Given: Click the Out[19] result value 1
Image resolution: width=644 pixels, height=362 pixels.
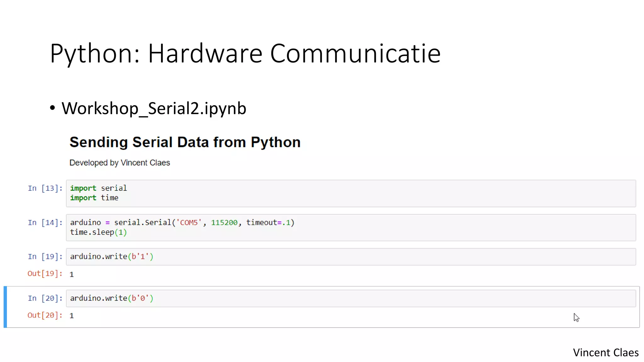Looking at the screenshot, I should [72, 274].
